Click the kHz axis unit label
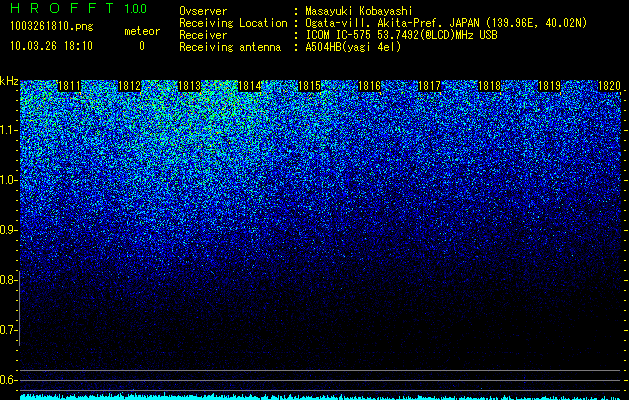The image size is (629, 400). click(9, 81)
